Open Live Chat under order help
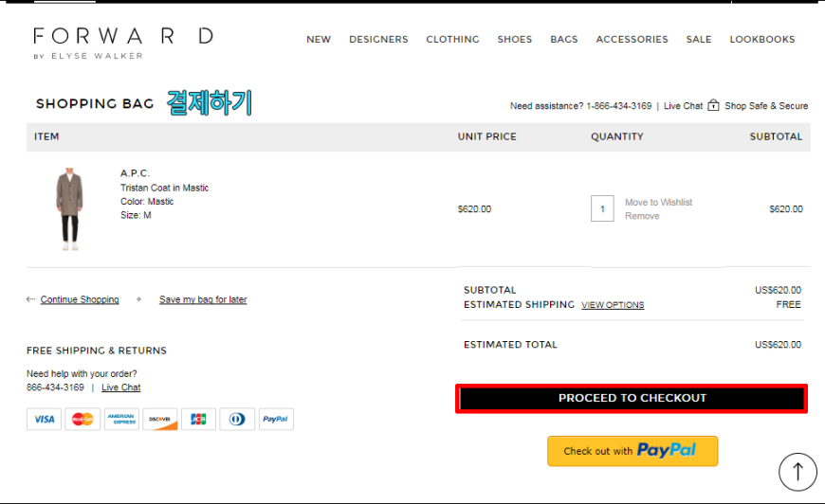 (121, 387)
